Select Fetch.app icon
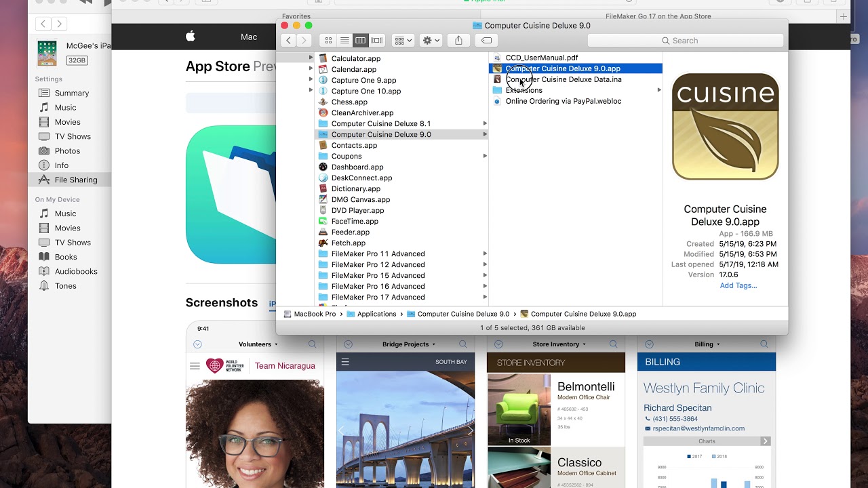This screenshot has height=488, width=868. click(323, 243)
